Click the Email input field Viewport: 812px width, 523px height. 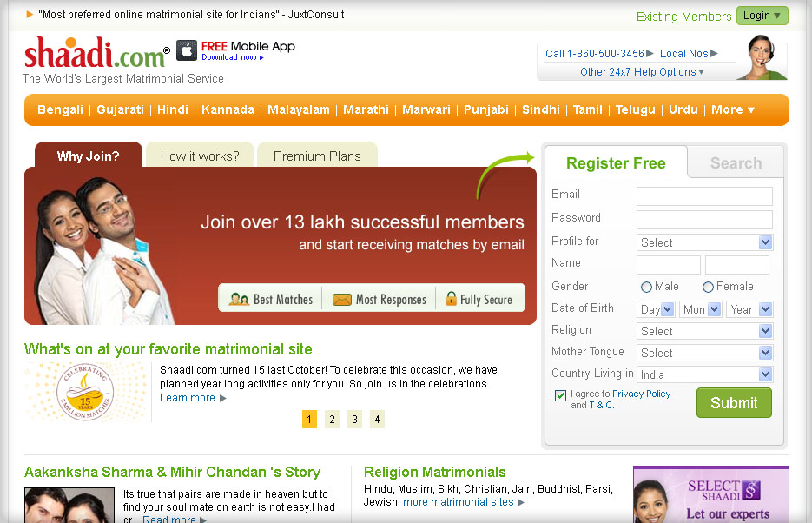tap(704, 196)
